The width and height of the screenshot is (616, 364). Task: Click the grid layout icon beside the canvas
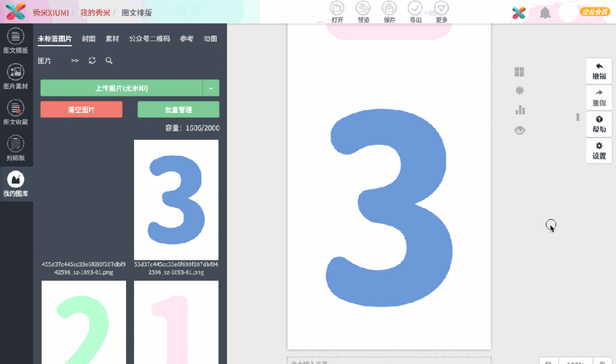coord(519,72)
